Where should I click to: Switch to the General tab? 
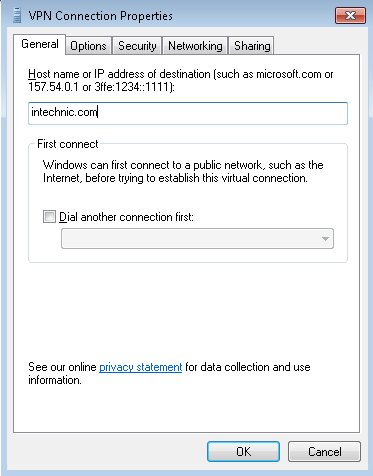coord(40,44)
